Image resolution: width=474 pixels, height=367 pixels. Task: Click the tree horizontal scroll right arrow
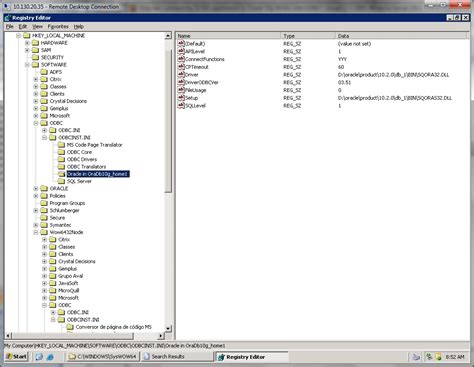click(161, 336)
